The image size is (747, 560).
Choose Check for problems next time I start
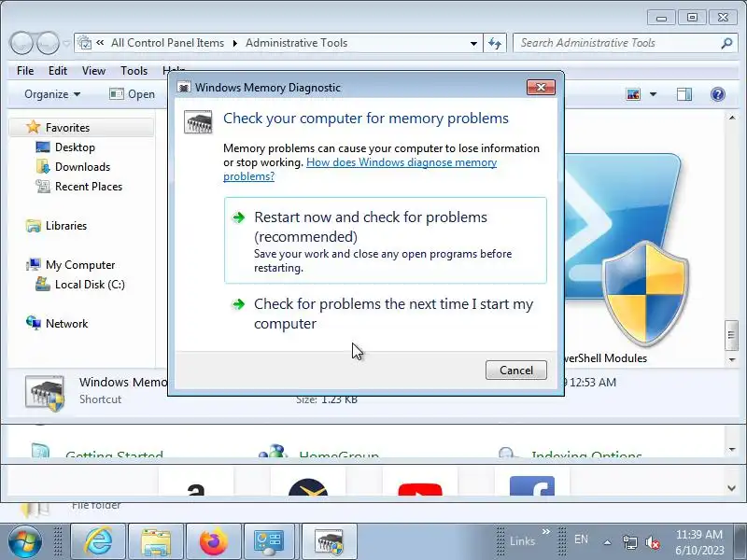[x=386, y=314]
